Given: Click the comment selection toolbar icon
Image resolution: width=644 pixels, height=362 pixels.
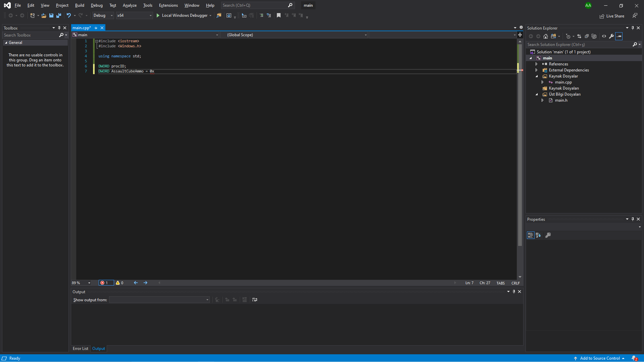Looking at the screenshot, I should (x=261, y=15).
